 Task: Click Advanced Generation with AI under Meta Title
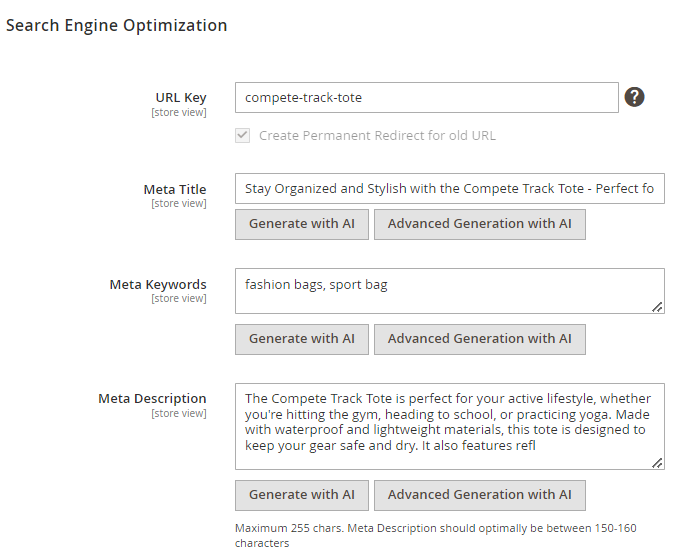480,224
